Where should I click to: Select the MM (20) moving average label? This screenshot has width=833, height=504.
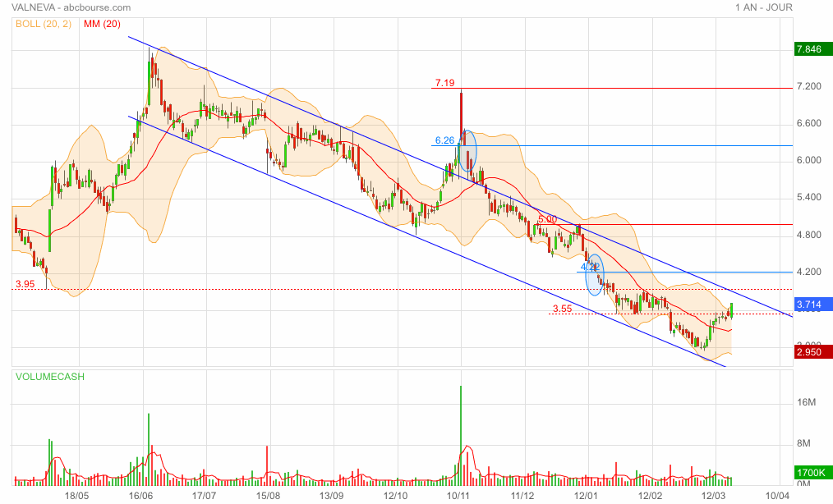[102, 24]
